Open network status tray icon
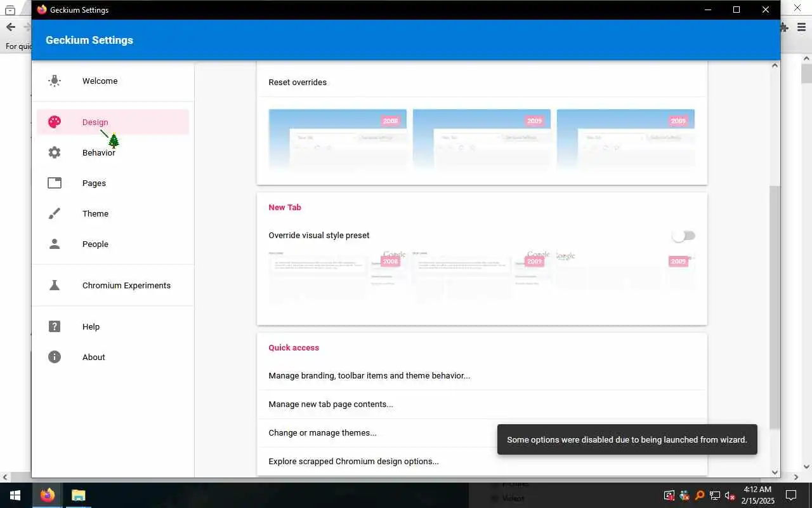Viewport: 812px width, 508px height. 715,495
